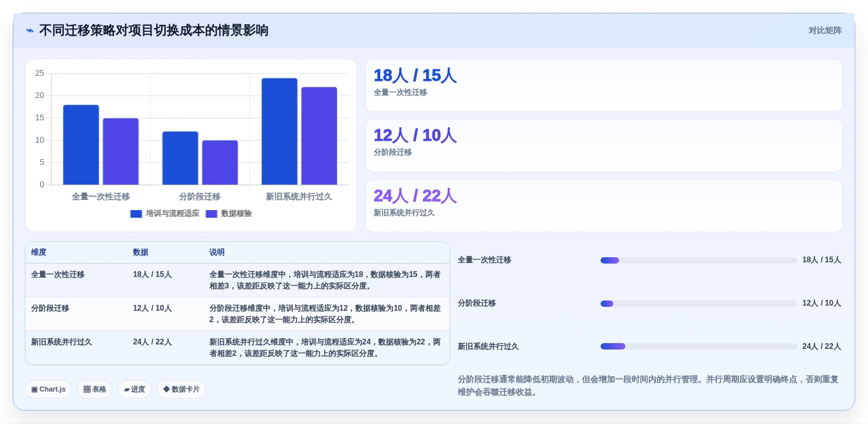Open the 18人 / 15人 data card

[x=604, y=85]
